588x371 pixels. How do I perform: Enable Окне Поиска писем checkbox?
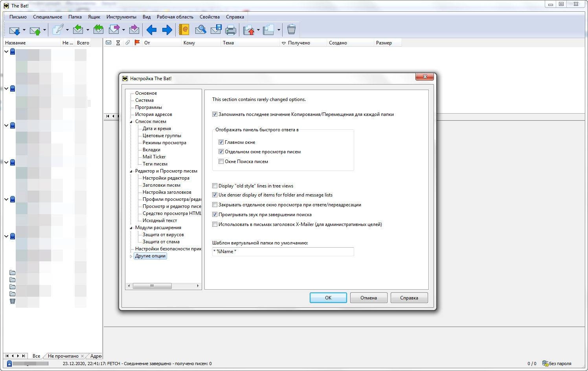tap(221, 162)
